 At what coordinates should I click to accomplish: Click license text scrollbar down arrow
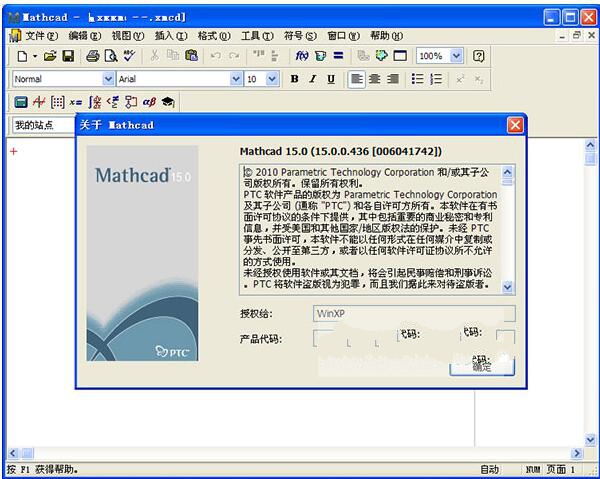pyautogui.click(x=507, y=286)
